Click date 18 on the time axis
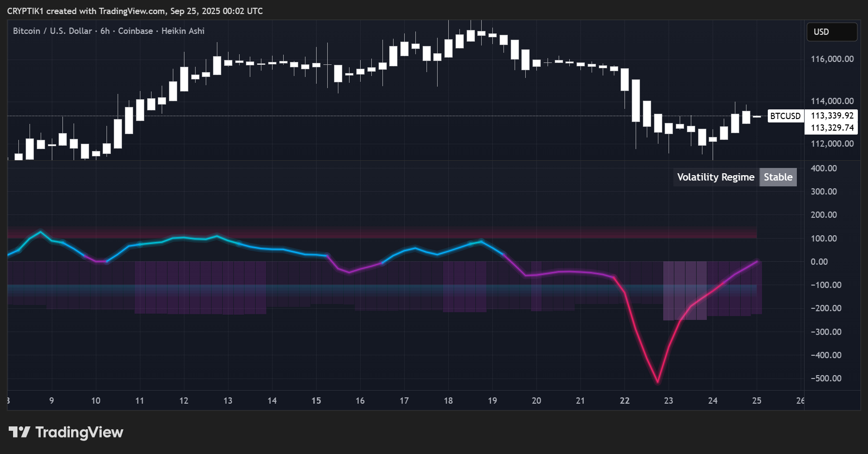The width and height of the screenshot is (868, 454). click(x=448, y=401)
